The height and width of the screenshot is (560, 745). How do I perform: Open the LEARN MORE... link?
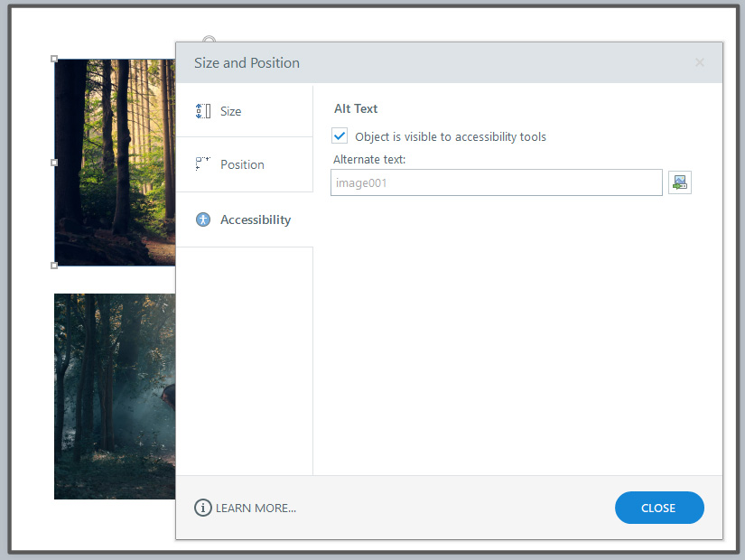pos(256,508)
